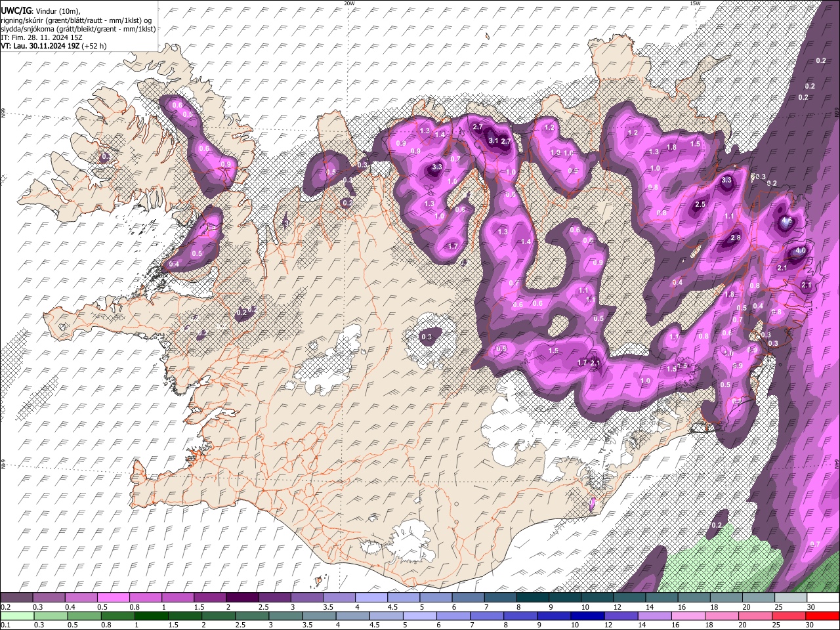The width and height of the screenshot is (840, 630).
Task: Click the royal blue 9 swatch in rain legend
Action: click(553, 616)
